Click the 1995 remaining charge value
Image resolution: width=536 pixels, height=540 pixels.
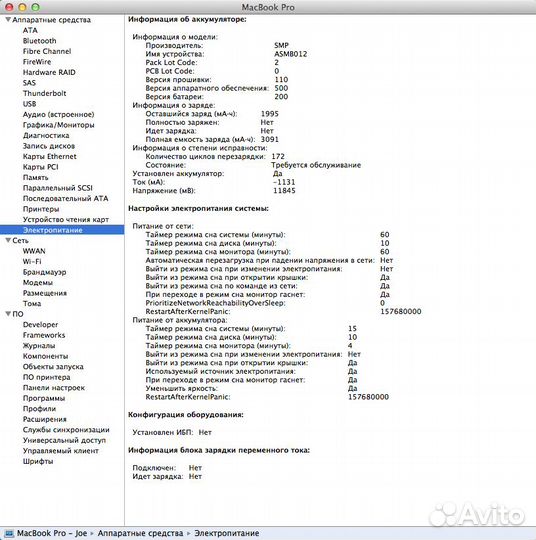click(x=270, y=114)
